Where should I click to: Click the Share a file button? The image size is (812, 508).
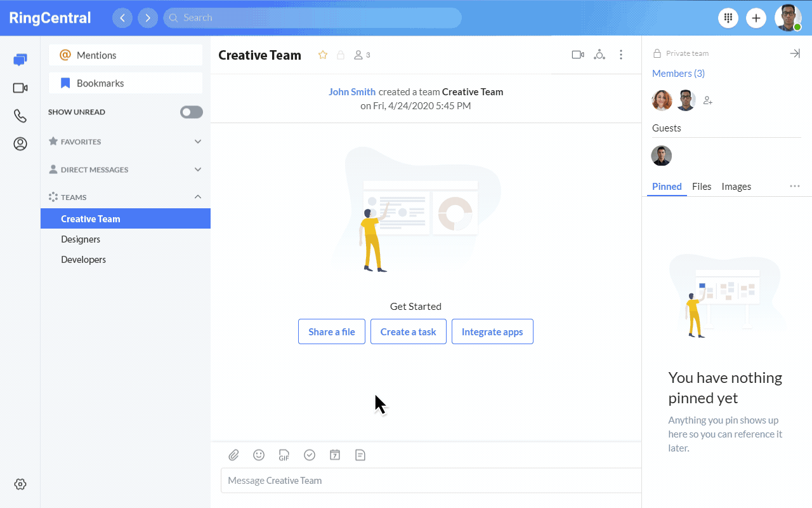[x=331, y=331]
